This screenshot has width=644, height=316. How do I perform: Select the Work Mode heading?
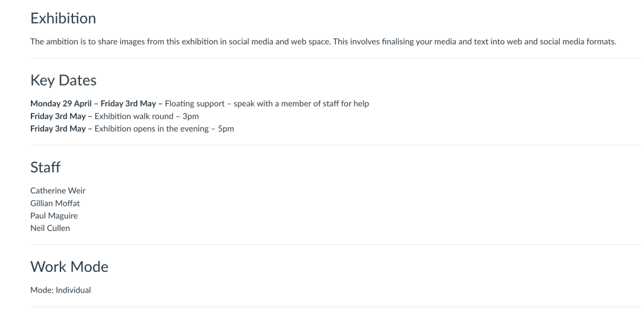[69, 267]
